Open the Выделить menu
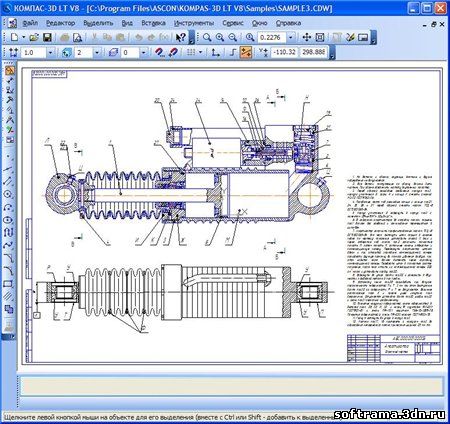 (98, 23)
